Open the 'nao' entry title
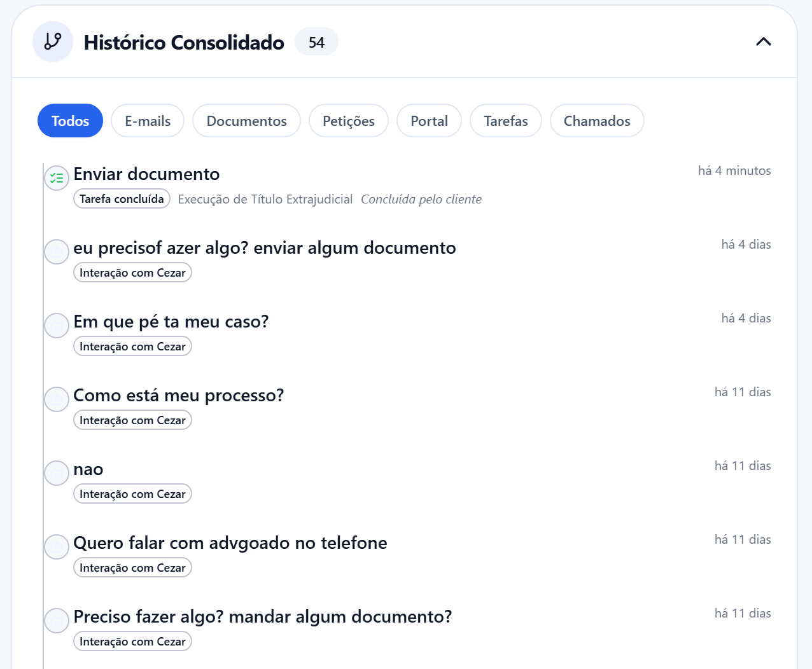Screen dimensions: 812x669 coord(88,469)
